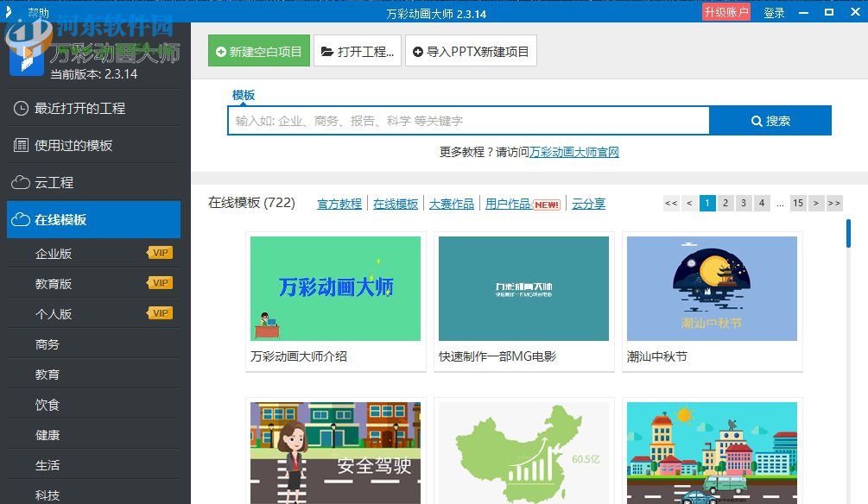Open the 官方教程 link
Image resolution: width=868 pixels, height=504 pixels.
(x=339, y=203)
